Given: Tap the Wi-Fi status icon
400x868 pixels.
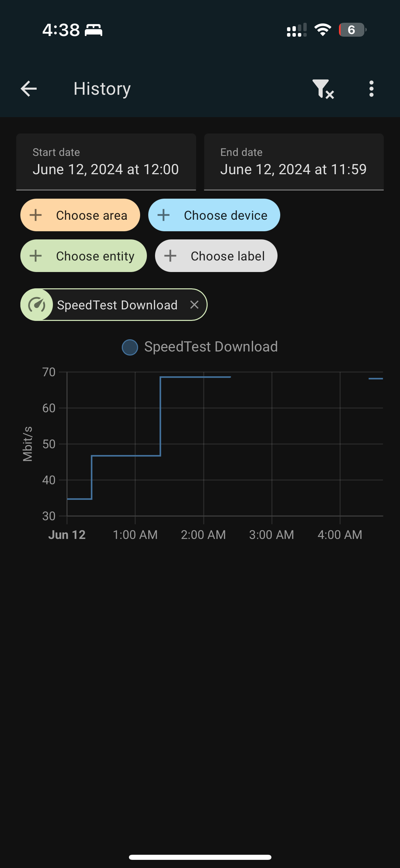Looking at the screenshot, I should click(x=323, y=30).
